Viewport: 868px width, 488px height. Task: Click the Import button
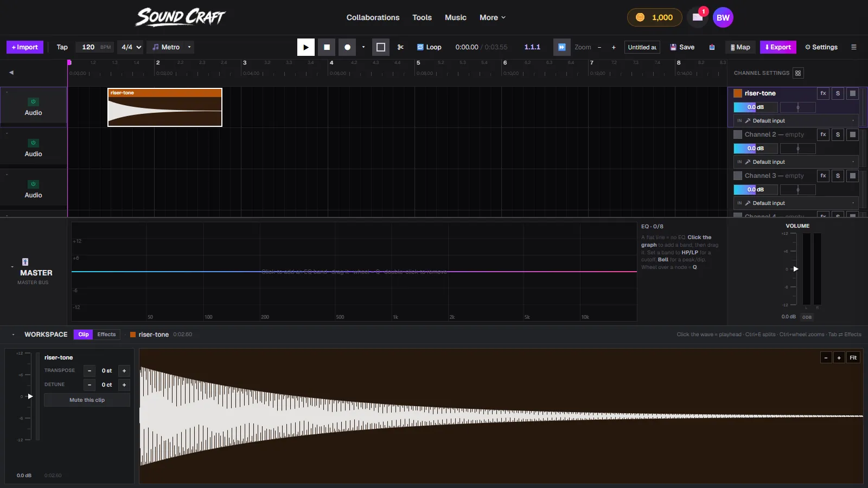25,47
